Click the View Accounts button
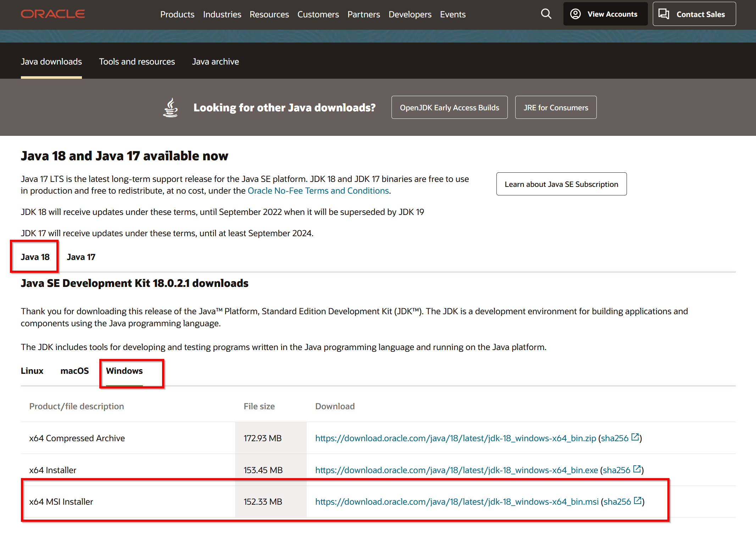The height and width of the screenshot is (543, 756). tap(605, 14)
